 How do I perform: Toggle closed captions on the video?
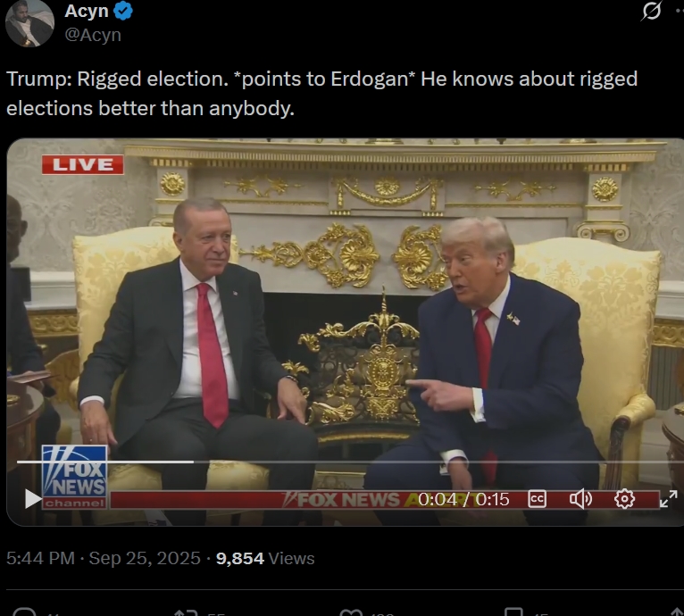pos(537,499)
